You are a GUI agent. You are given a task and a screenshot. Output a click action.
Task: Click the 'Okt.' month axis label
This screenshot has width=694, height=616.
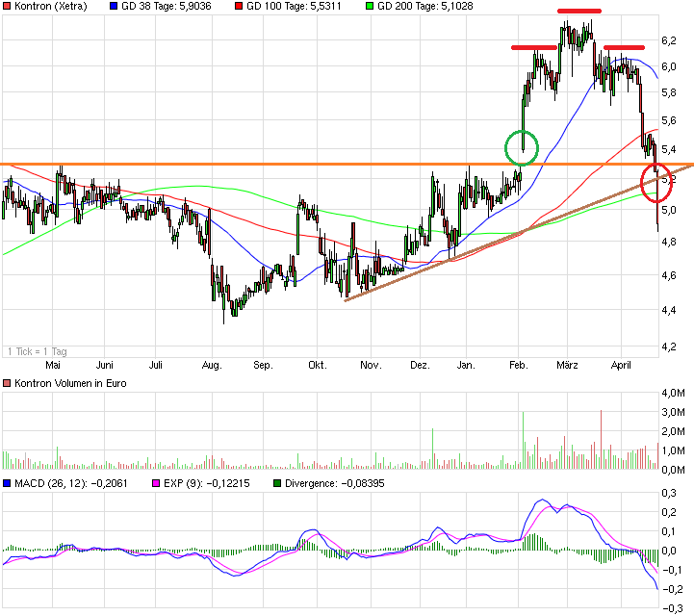[x=318, y=365]
